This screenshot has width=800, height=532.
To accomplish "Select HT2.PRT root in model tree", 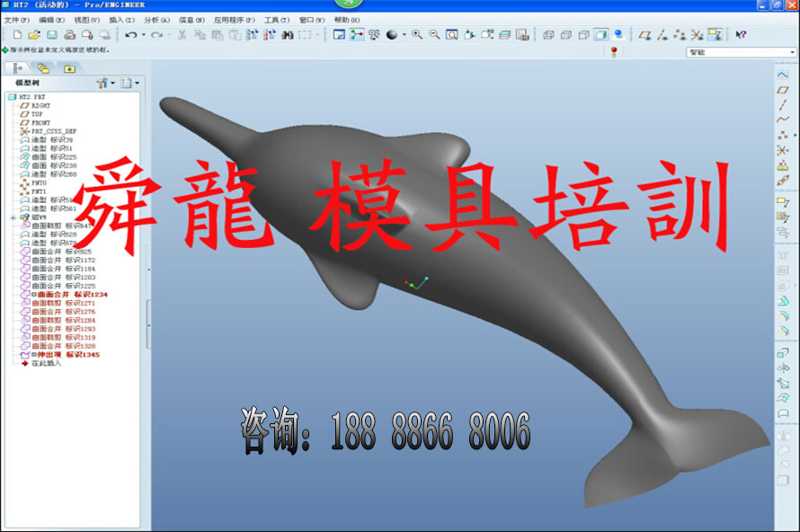I will click(27, 97).
